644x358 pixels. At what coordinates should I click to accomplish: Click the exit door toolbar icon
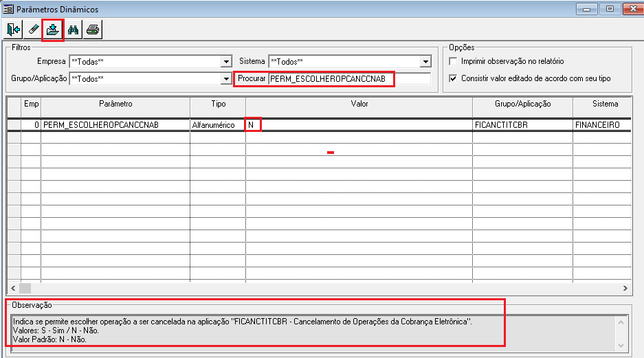tap(13, 30)
